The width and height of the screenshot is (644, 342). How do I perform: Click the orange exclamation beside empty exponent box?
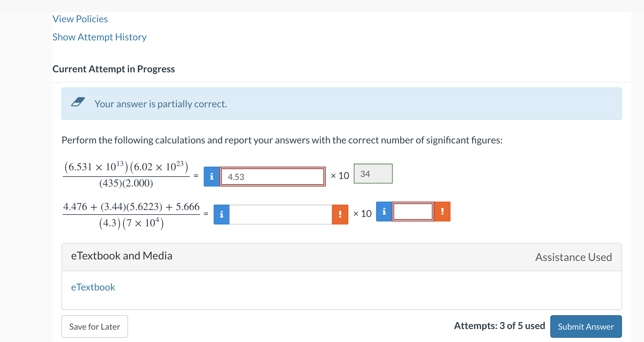(442, 212)
